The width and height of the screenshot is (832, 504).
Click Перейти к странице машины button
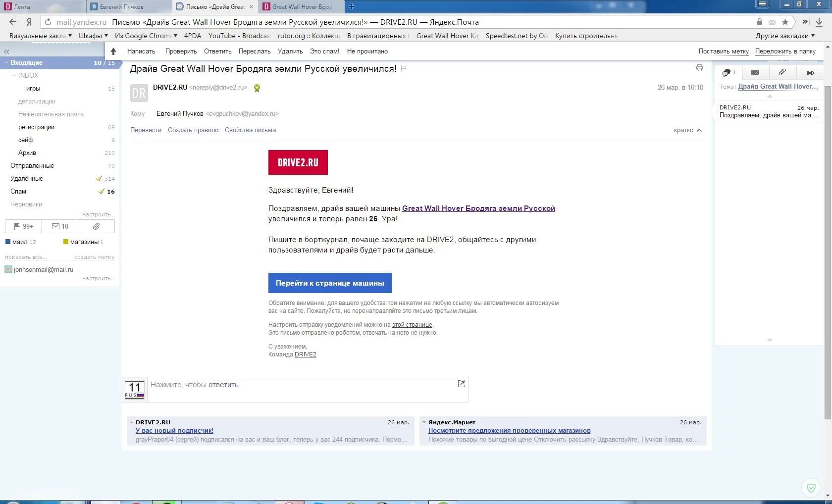point(330,283)
